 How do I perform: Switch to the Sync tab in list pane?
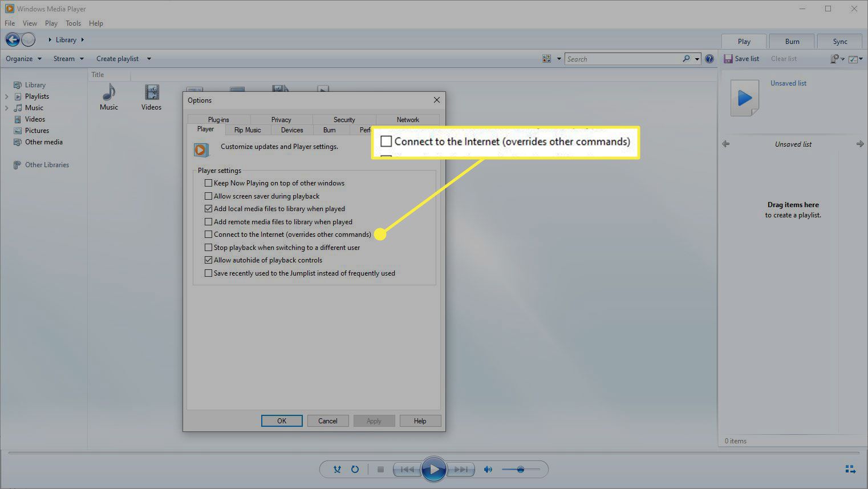(x=840, y=41)
